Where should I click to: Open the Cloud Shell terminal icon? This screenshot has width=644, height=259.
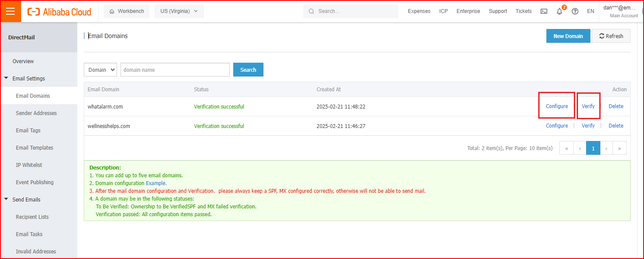pos(544,11)
